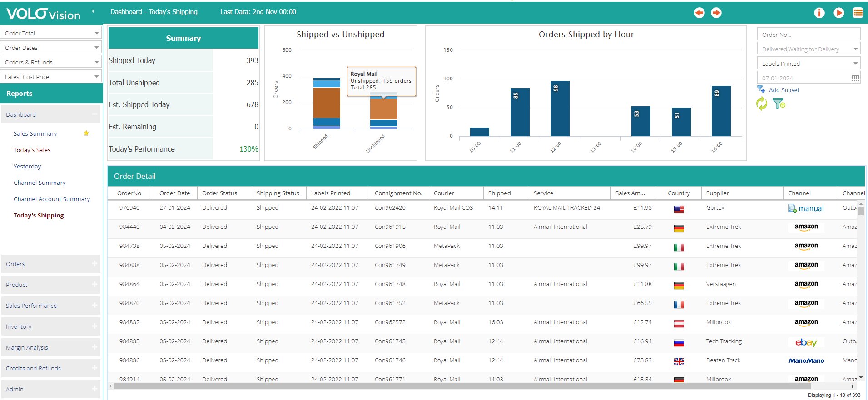
Task: Click the funnel add-filter icon
Action: [779, 104]
